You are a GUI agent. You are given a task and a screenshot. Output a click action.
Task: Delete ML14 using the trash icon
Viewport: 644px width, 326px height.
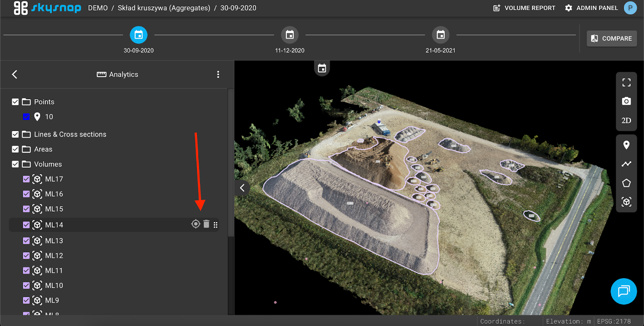[x=206, y=224]
